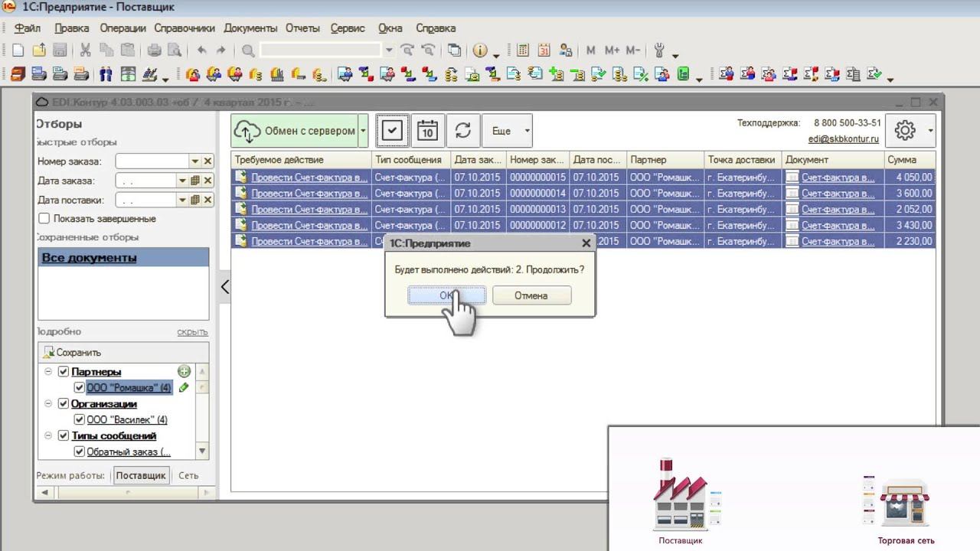Open the Операции menu
This screenshot has width=980, height=551.
(122, 28)
